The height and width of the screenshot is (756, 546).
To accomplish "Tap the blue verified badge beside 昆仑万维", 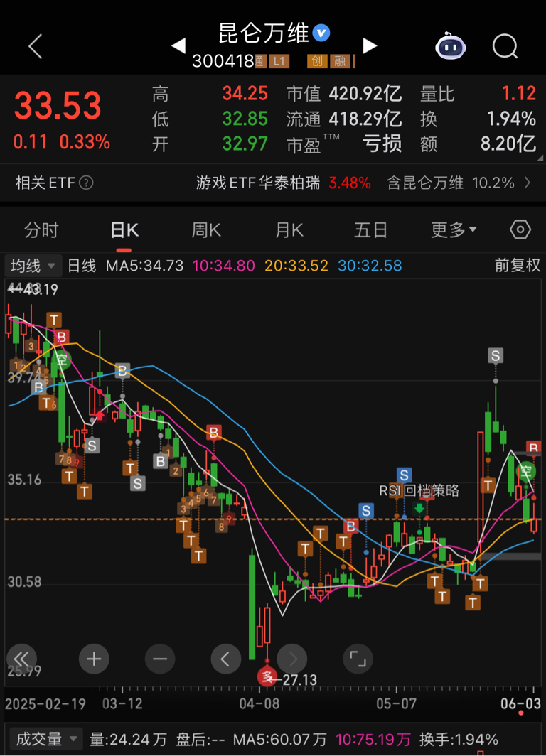I will tap(321, 33).
